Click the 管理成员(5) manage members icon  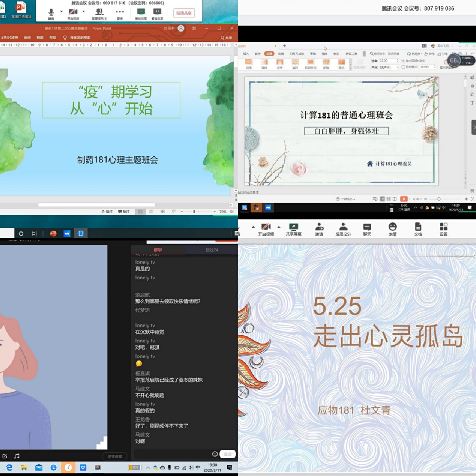pyautogui.click(x=99, y=13)
